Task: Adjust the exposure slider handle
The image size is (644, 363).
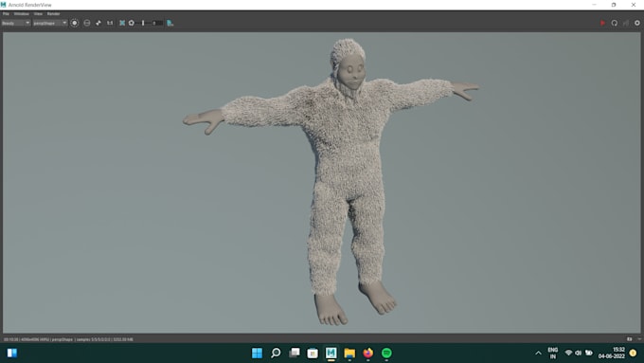Action: 143,23
